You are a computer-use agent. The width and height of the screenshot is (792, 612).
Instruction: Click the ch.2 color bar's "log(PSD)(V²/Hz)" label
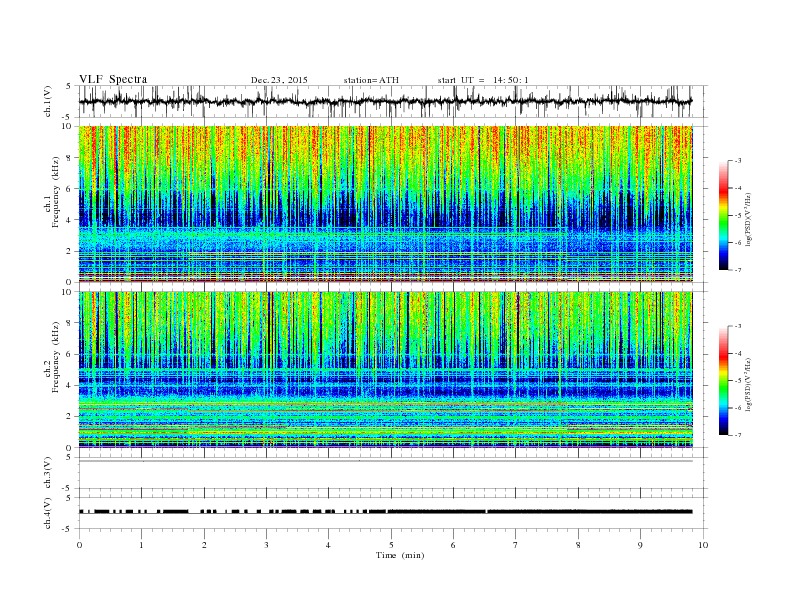tap(748, 384)
